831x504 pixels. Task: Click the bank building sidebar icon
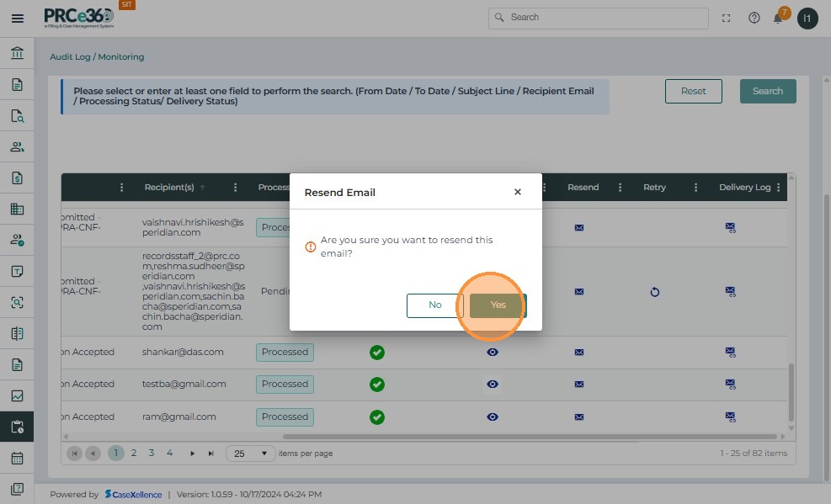point(17,53)
